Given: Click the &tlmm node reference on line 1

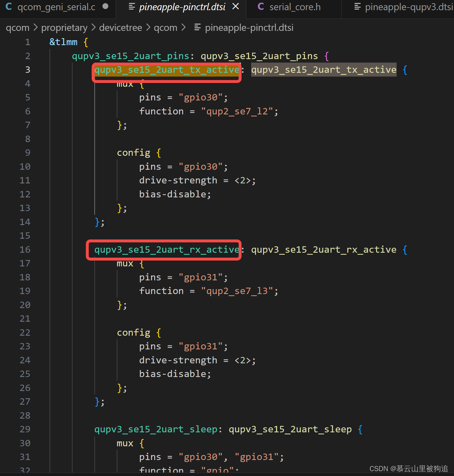Looking at the screenshot, I should click(x=63, y=42).
